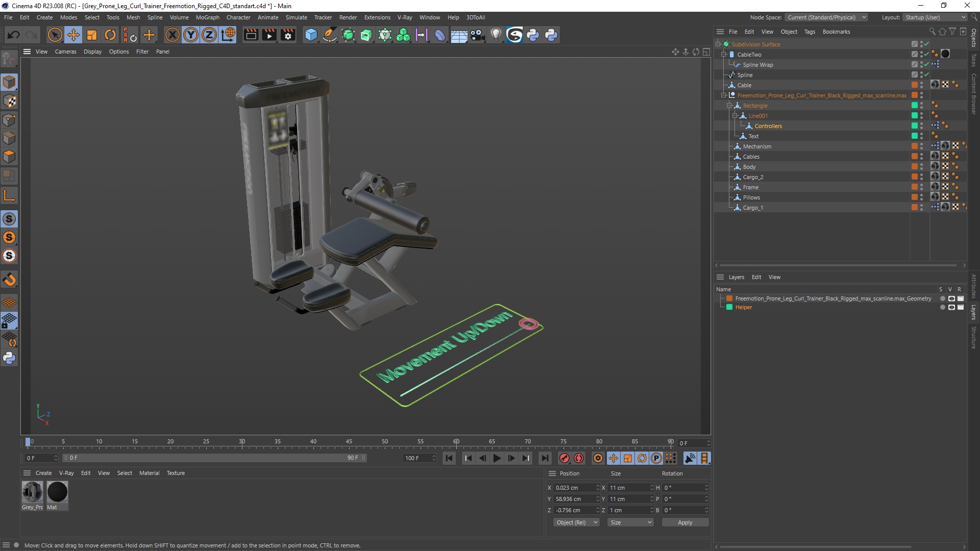Click the Python icon in left toolbar
Screen dimensions: 980x551
[x=9, y=358]
